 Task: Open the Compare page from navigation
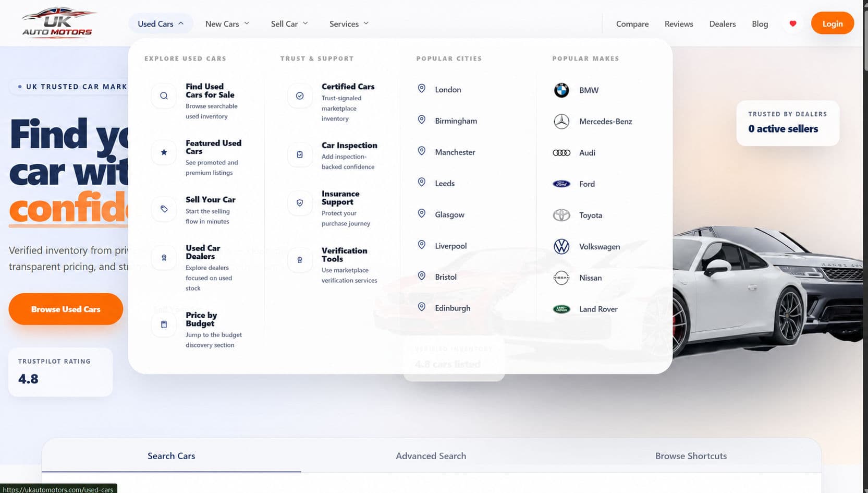pos(632,24)
